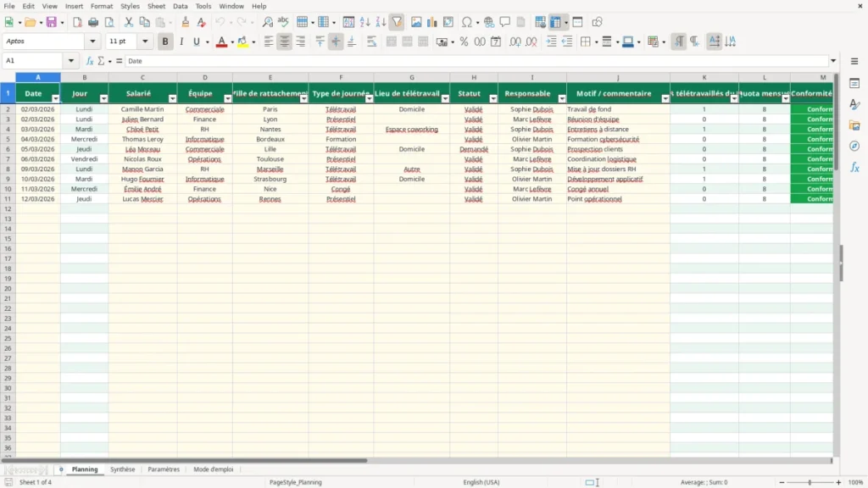Open the font size dropdown
This screenshot has width=868, height=488.
[145, 42]
